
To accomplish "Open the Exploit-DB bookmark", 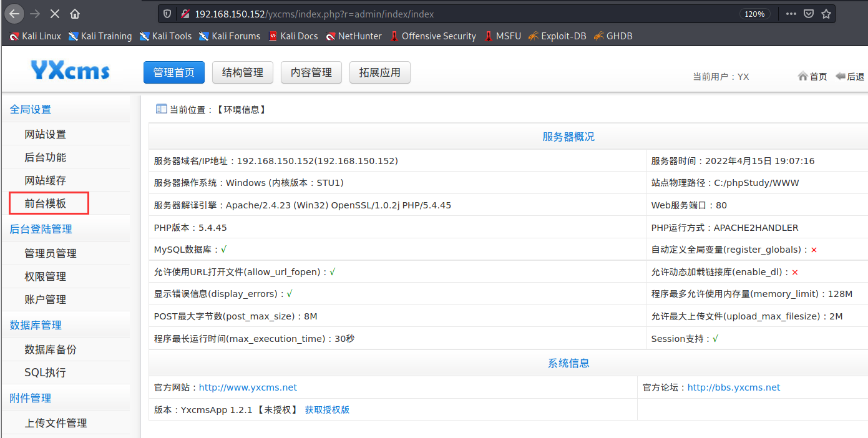I will click(x=557, y=36).
